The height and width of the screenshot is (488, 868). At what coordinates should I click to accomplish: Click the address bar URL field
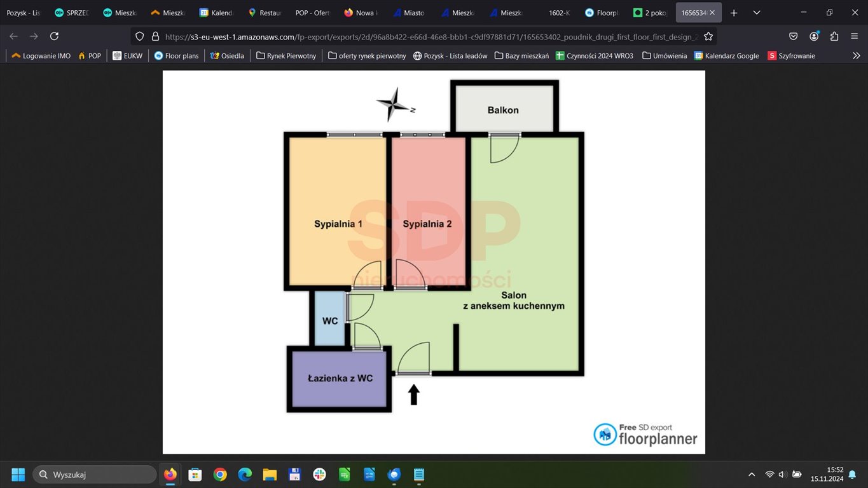(x=431, y=36)
